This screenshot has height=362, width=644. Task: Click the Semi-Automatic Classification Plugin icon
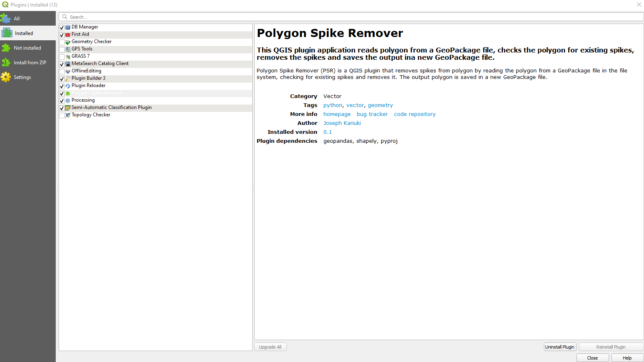click(68, 108)
